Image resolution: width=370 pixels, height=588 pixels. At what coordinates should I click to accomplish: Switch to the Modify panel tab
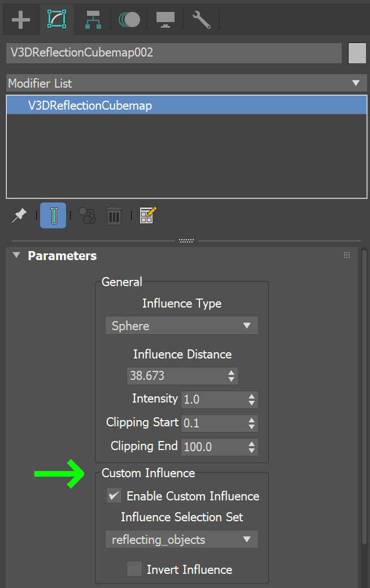point(56,19)
